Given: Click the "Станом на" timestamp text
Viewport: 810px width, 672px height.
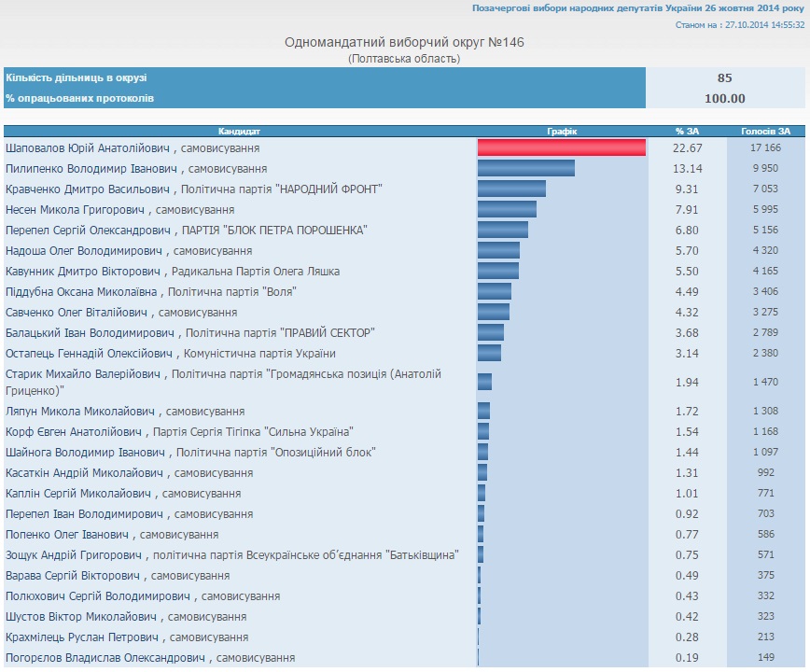Looking at the screenshot, I should 740,24.
